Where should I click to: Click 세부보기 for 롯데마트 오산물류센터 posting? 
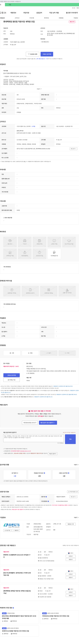71,560
